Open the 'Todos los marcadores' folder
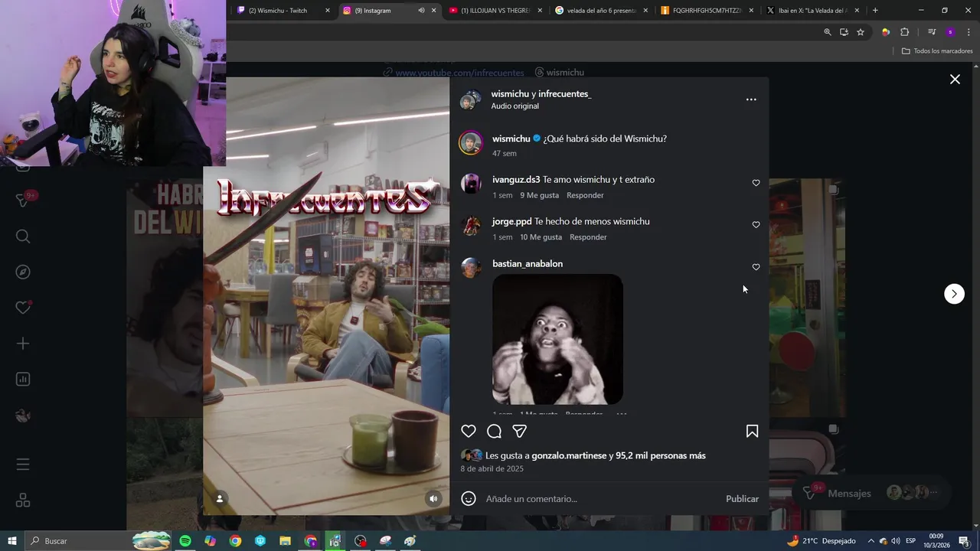This screenshot has height=551, width=980. pos(937,51)
